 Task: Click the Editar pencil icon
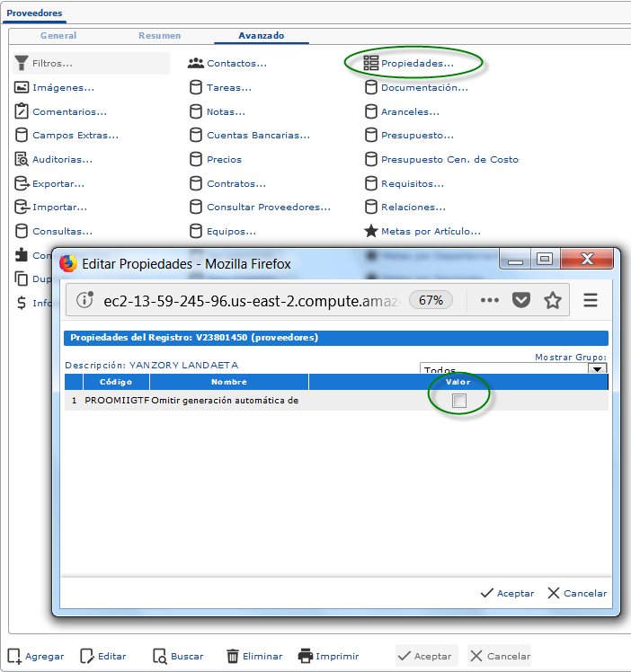[x=87, y=656]
